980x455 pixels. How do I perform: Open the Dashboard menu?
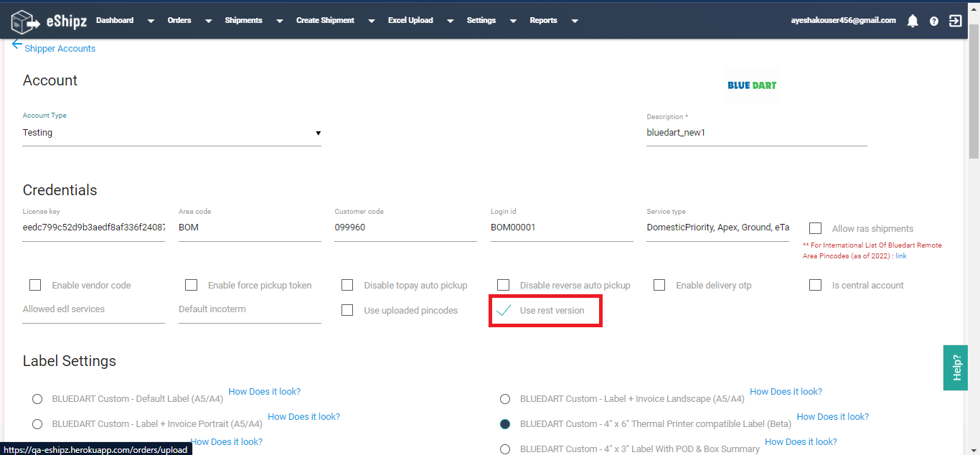tap(115, 20)
